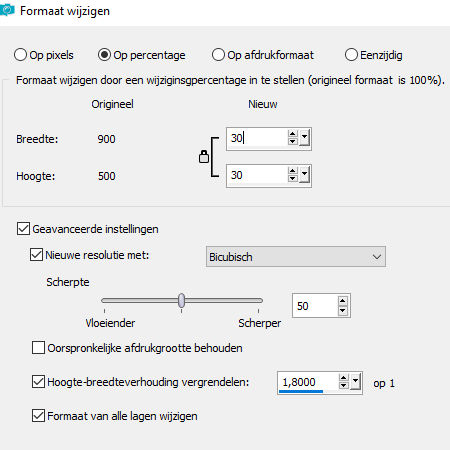Click the aspect ratio lock icon
This screenshot has width=450, height=450.
(204, 156)
